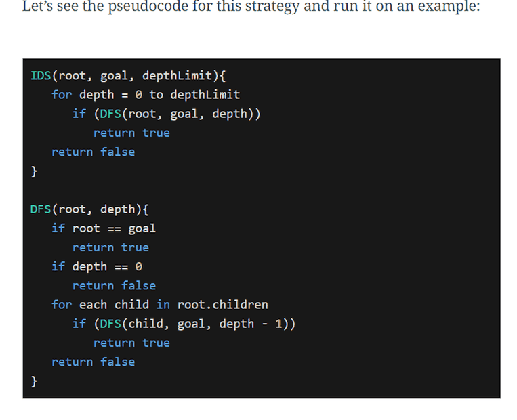Click the last 'return false' in DFS function
The width and height of the screenshot is (517, 420).
(x=93, y=362)
